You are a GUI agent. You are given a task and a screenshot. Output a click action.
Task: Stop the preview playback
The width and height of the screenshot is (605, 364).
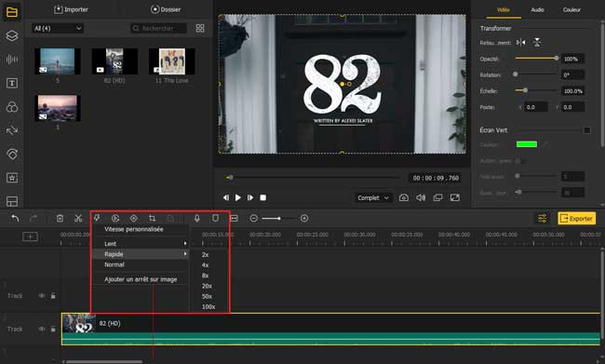(x=263, y=197)
